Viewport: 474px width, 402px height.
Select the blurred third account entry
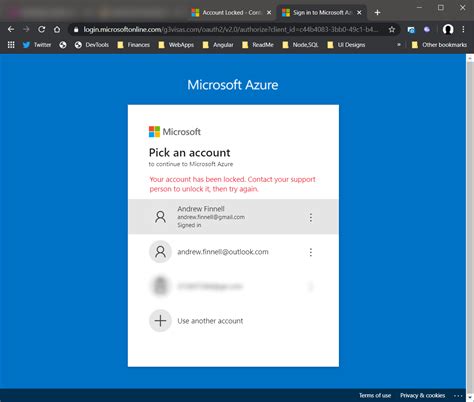(233, 286)
